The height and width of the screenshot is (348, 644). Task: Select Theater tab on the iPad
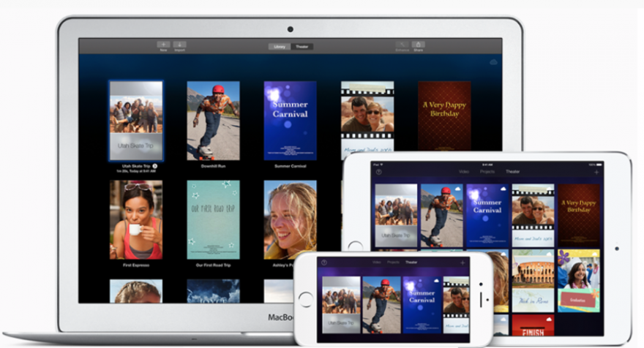[x=512, y=172]
